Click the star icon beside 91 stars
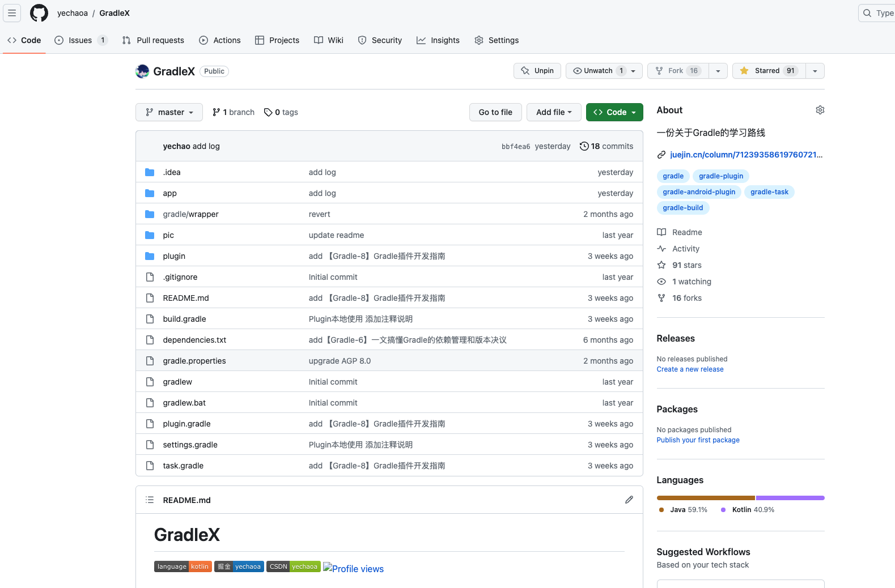Image resolution: width=895 pixels, height=588 pixels. (x=661, y=265)
